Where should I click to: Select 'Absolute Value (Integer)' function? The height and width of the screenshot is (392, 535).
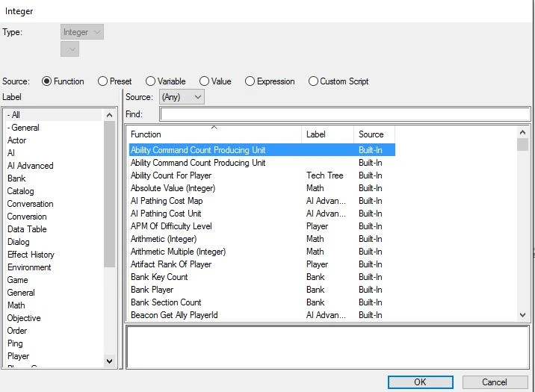pyautogui.click(x=262, y=188)
